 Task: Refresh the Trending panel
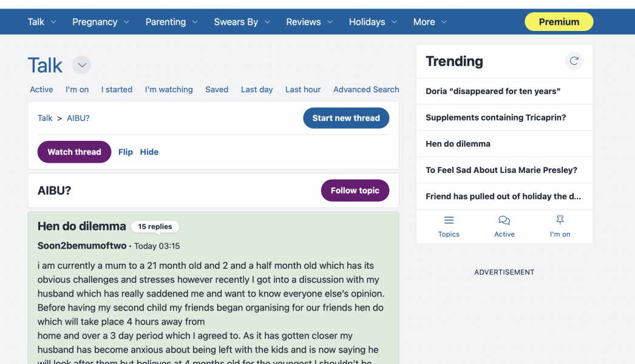click(573, 61)
